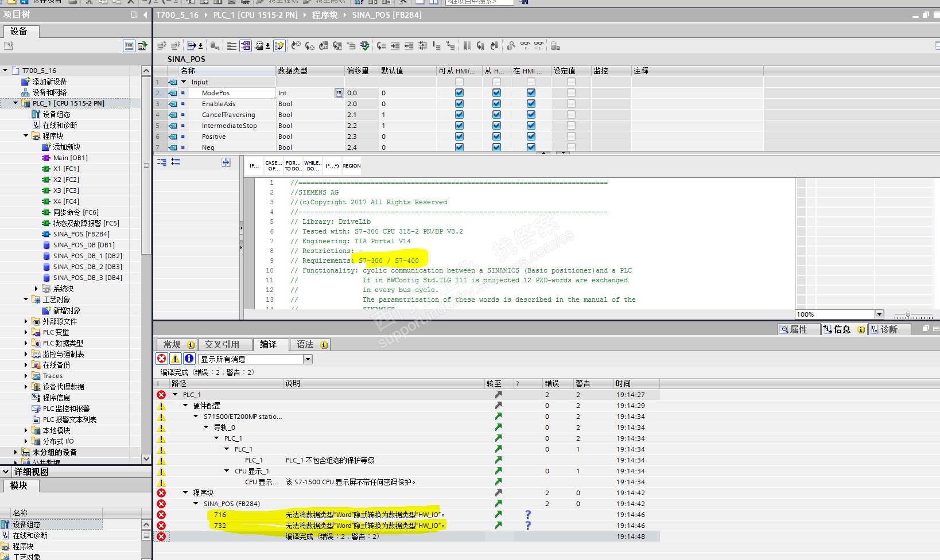Expand the 系统块 folder in project tree
The image size is (940, 560).
pyautogui.click(x=36, y=289)
